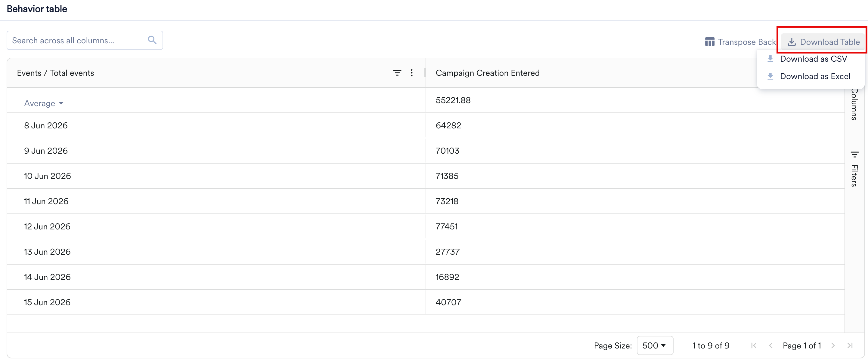Open the Page Size 500 dropdown
The image size is (868, 362).
pos(655,345)
